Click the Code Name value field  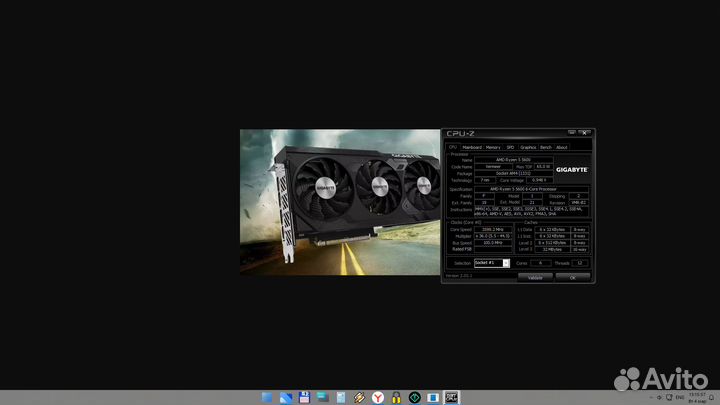493,167
